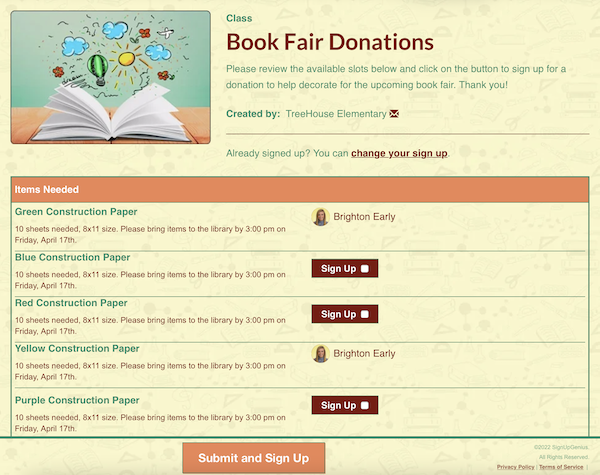Click the TreeHouse Elementary creator name
The image size is (600, 475).
[336, 114]
